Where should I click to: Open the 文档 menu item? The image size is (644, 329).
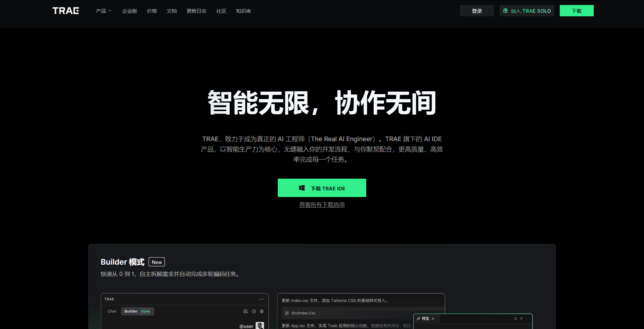172,11
